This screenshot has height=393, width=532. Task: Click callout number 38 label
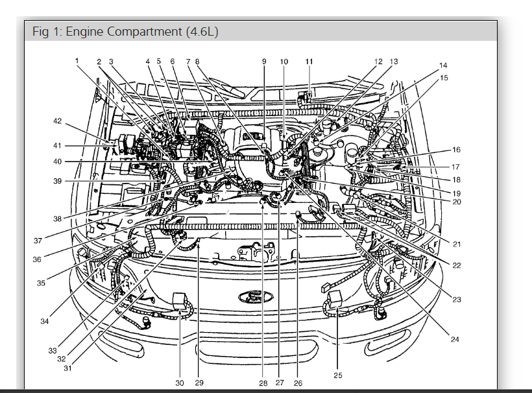(57, 219)
